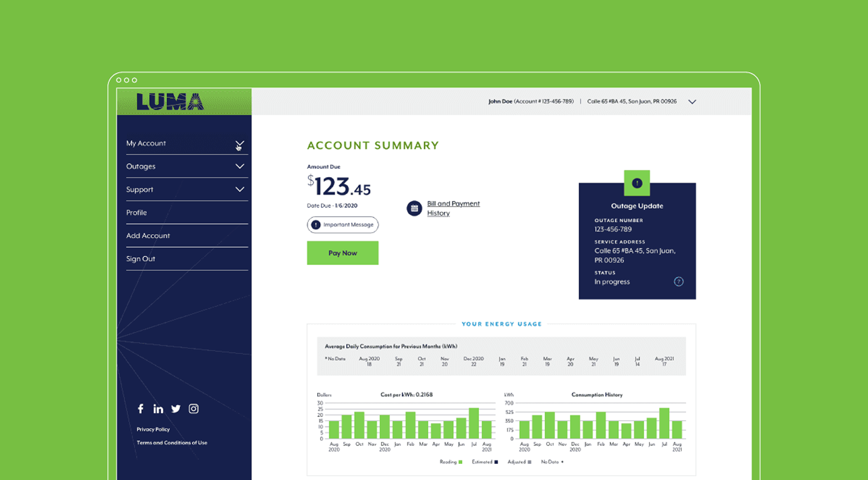Select Add Account in the sidebar
The width and height of the screenshot is (868, 480).
(x=148, y=236)
